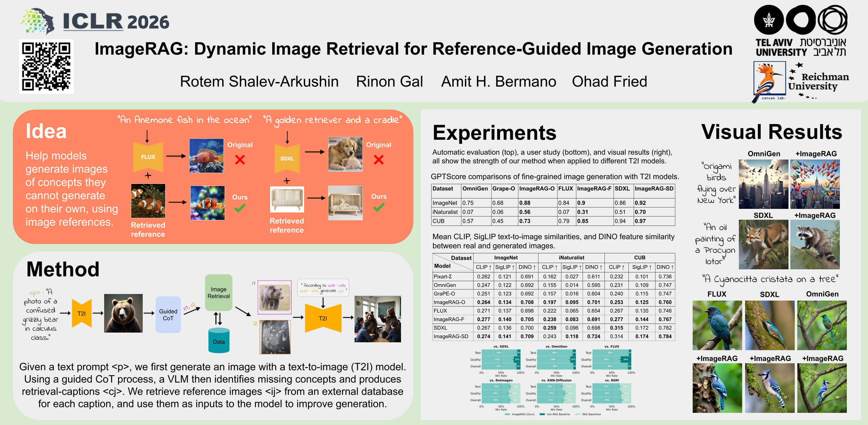Viewport: 868px width, 425px height.
Task: Click the yellow SDXL model block
Action: 287,158
